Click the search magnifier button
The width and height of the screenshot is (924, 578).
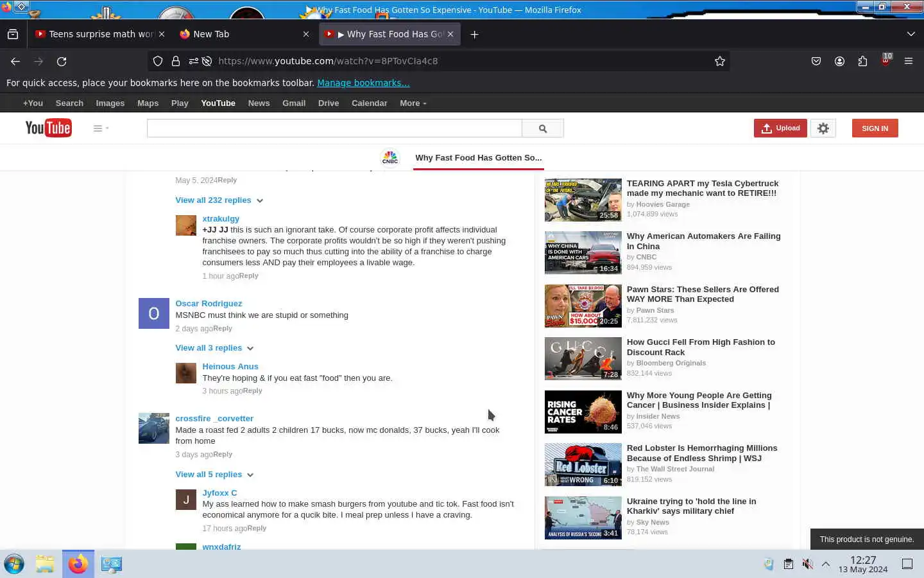pos(543,128)
